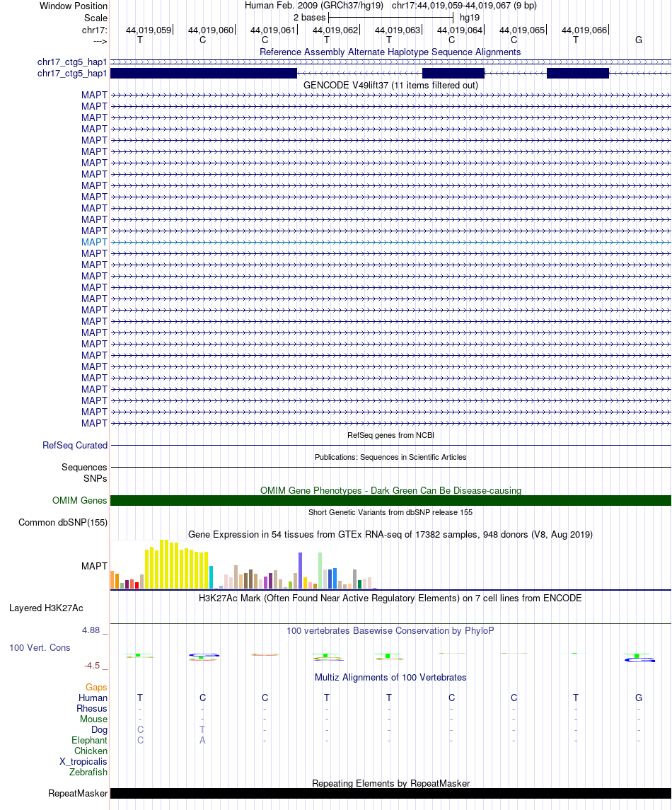The image size is (672, 810).
Task: Click Multiz Alignments of 100 Vertebrates title
Action: coord(390,677)
